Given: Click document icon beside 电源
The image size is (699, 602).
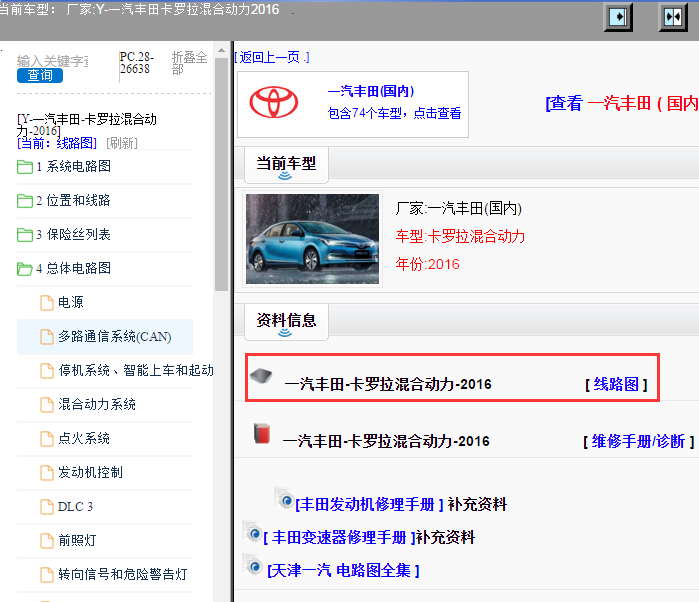Looking at the screenshot, I should pyautogui.click(x=47, y=303).
